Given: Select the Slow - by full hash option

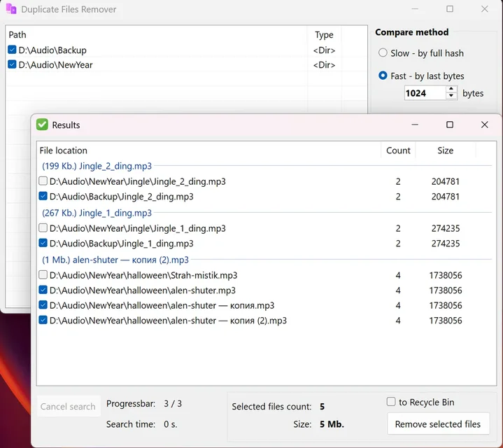Looking at the screenshot, I should pyautogui.click(x=383, y=53).
